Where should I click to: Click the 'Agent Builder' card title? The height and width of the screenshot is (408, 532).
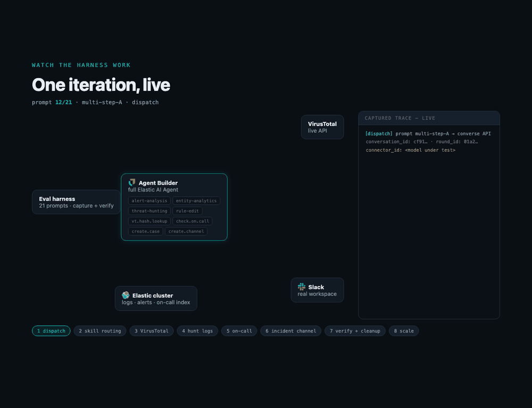pyautogui.click(x=158, y=183)
